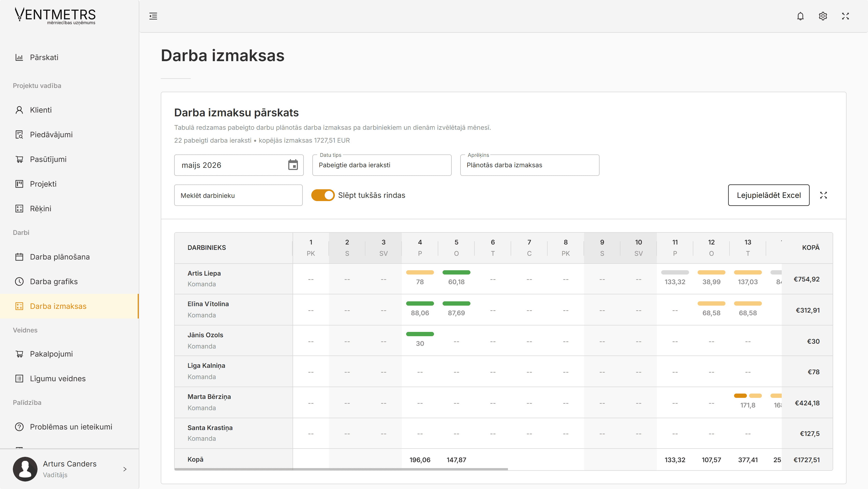Click the Problēmas un ieteikumi help icon
868x489 pixels.
19,427
